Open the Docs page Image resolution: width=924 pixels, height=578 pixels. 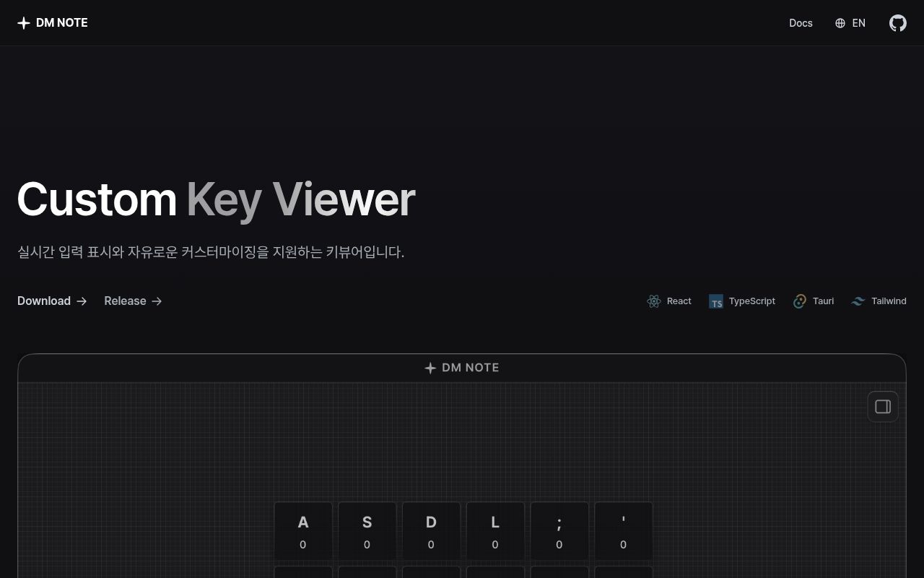[x=801, y=23]
